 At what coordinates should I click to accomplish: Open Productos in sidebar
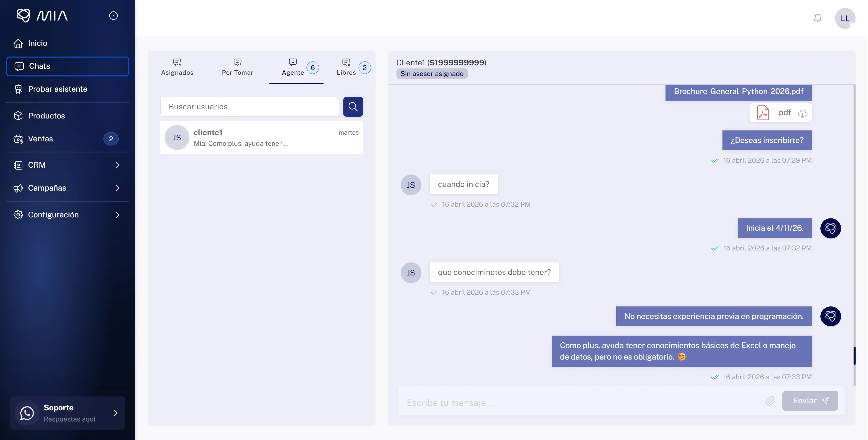click(67, 116)
